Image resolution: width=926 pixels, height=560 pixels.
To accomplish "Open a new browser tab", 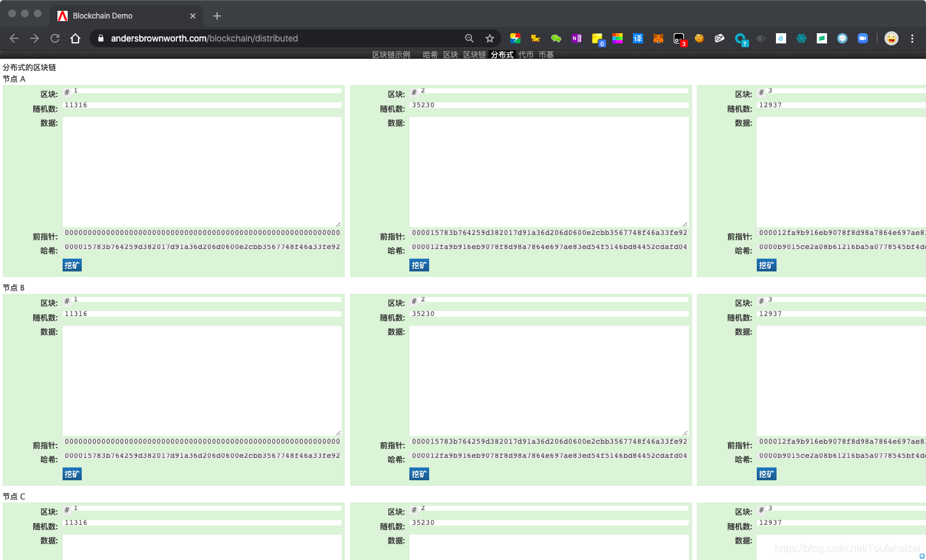I will point(217,16).
